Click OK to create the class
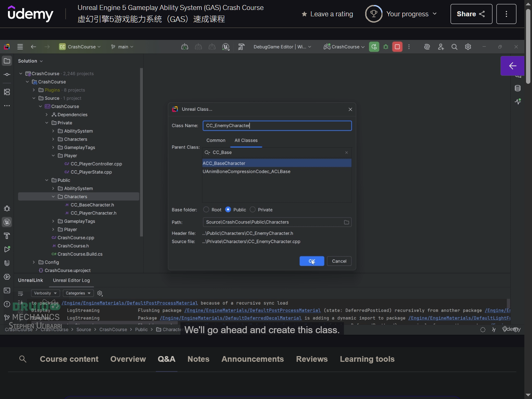Viewport: 532px width, 399px height. coord(312,261)
